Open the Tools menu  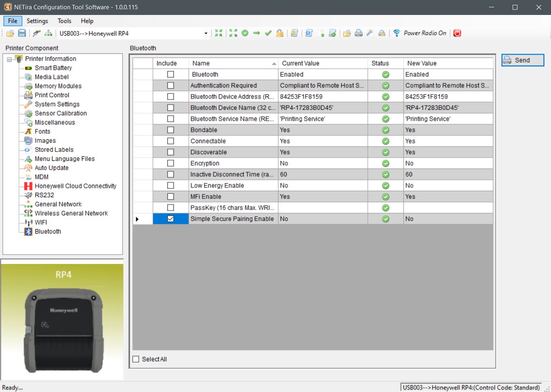coord(64,21)
